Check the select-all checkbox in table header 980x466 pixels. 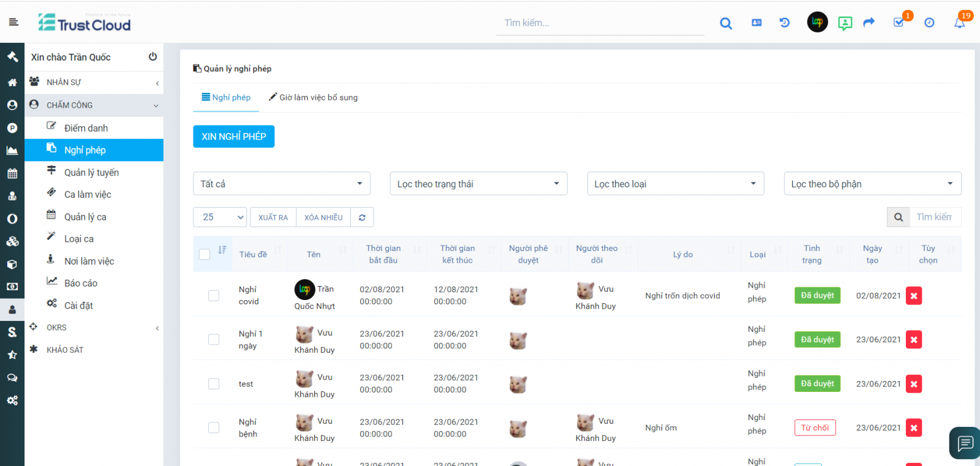[205, 254]
